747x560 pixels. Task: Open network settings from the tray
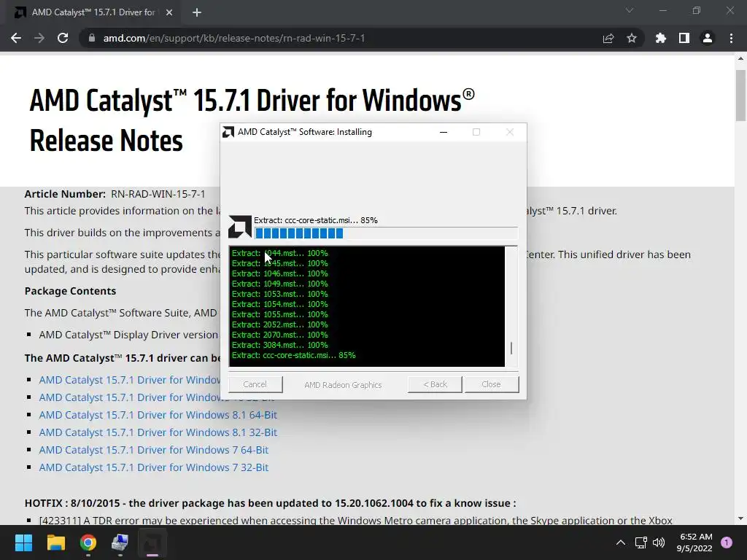640,542
